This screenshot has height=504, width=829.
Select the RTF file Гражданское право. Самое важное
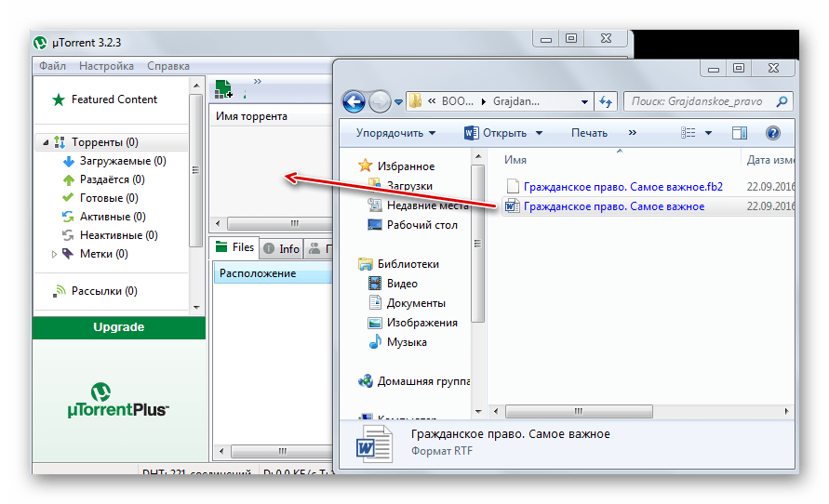pyautogui.click(x=606, y=206)
